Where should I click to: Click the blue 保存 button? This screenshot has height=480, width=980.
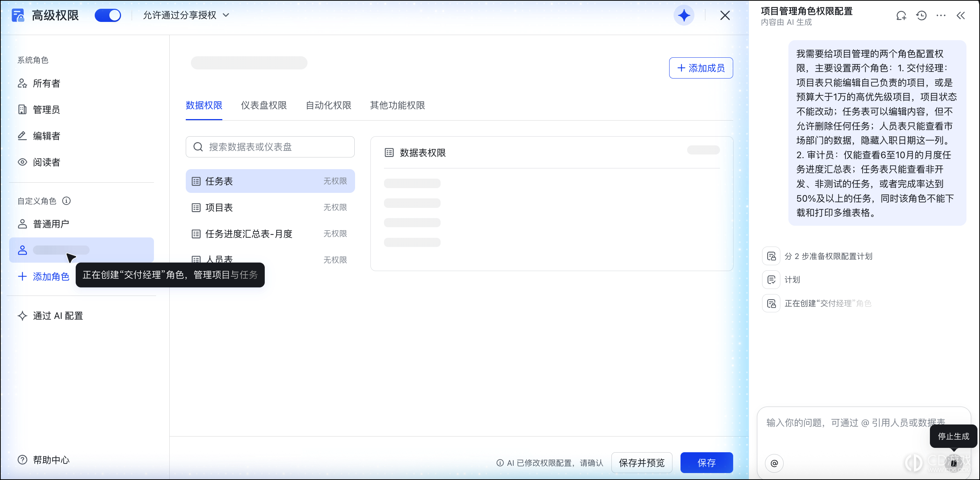[x=706, y=462]
